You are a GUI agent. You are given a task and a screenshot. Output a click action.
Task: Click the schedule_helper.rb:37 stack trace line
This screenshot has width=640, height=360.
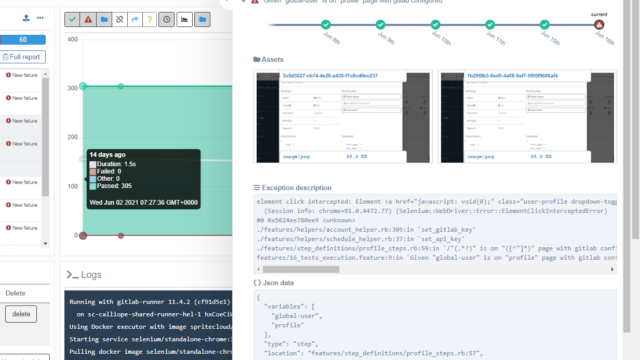point(360,239)
